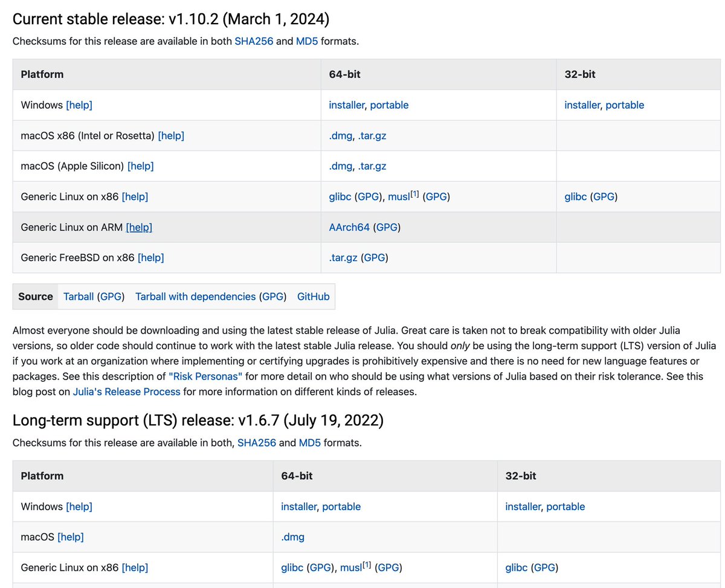Open GPG signature for 32-bit glibc, v1.10.2

point(604,196)
